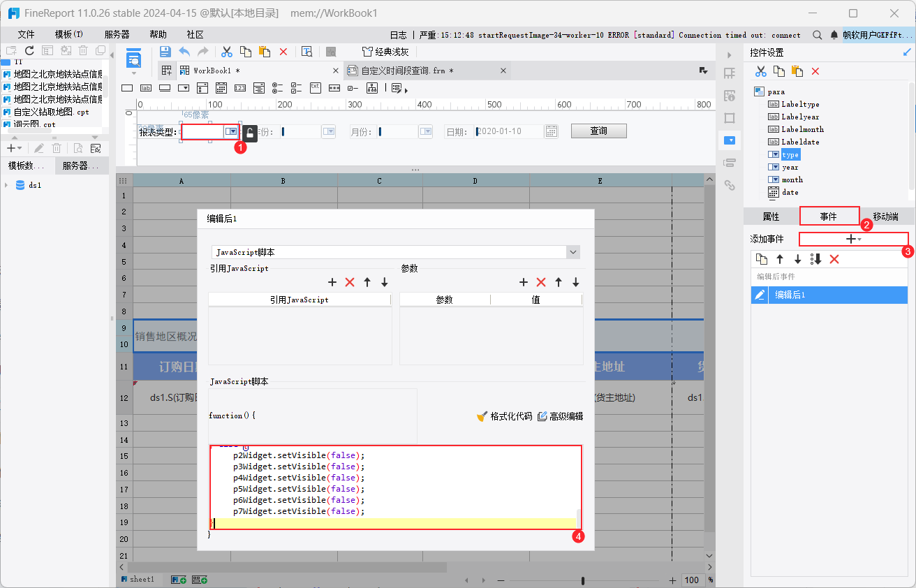This screenshot has height=588, width=916.
Task: Switch to the 移动端 tab
Action: pyautogui.click(x=885, y=216)
